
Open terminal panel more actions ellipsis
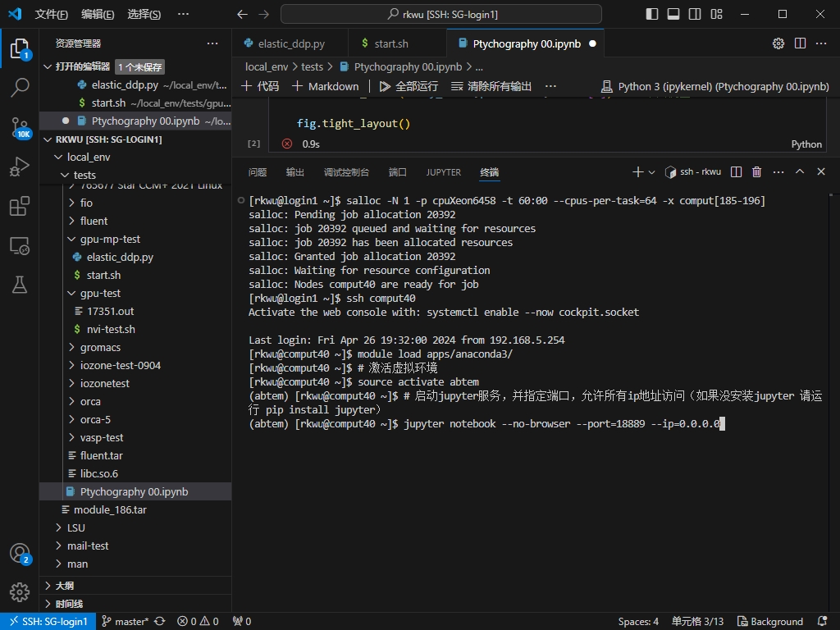pyautogui.click(x=778, y=172)
